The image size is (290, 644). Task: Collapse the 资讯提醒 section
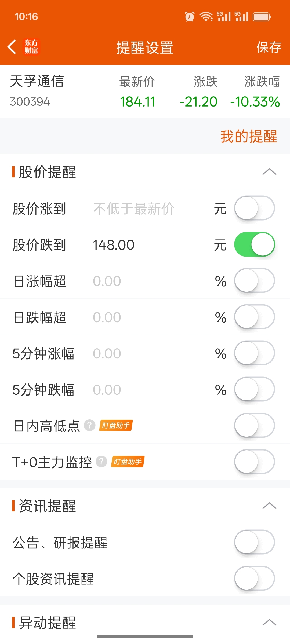(269, 506)
